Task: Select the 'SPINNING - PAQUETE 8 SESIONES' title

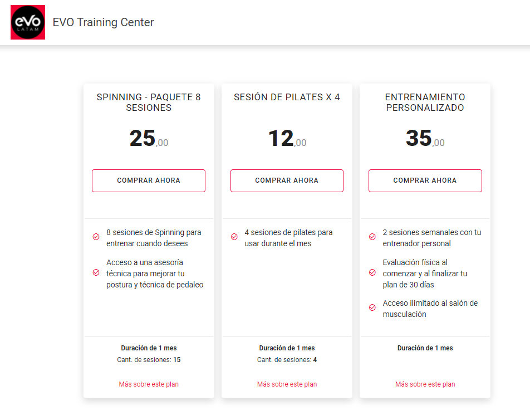Action: 149,102
